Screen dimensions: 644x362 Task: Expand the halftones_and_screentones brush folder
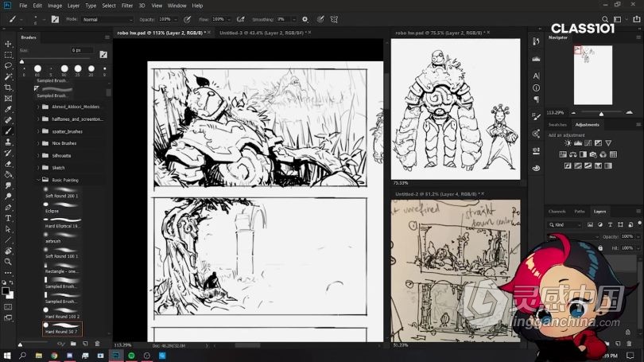38,119
